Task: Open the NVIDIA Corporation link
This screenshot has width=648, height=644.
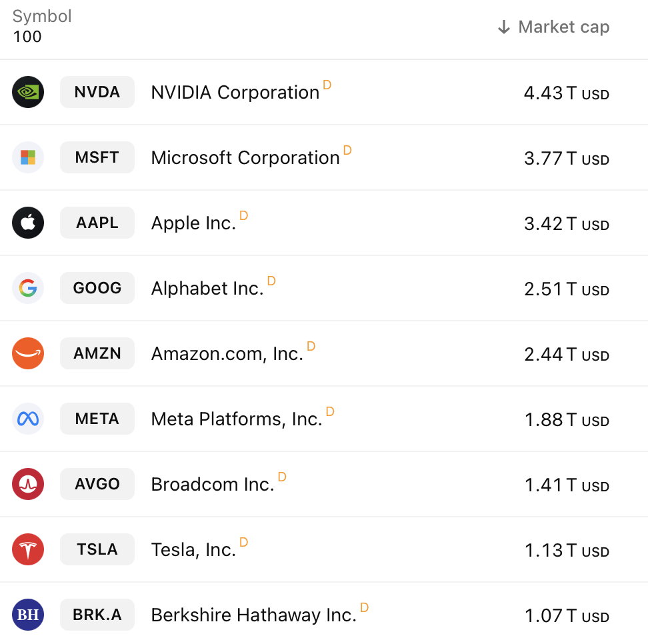Action: [x=235, y=93]
